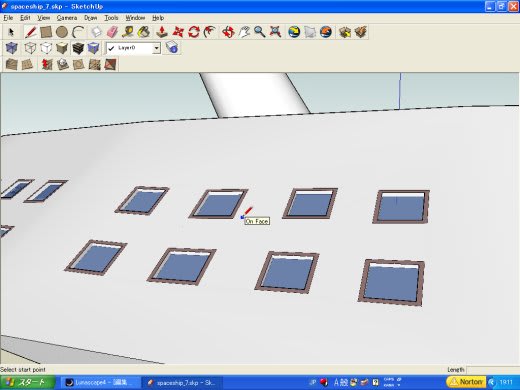The height and width of the screenshot is (390, 520).
Task: Open the Tools menu
Action: [x=111, y=18]
